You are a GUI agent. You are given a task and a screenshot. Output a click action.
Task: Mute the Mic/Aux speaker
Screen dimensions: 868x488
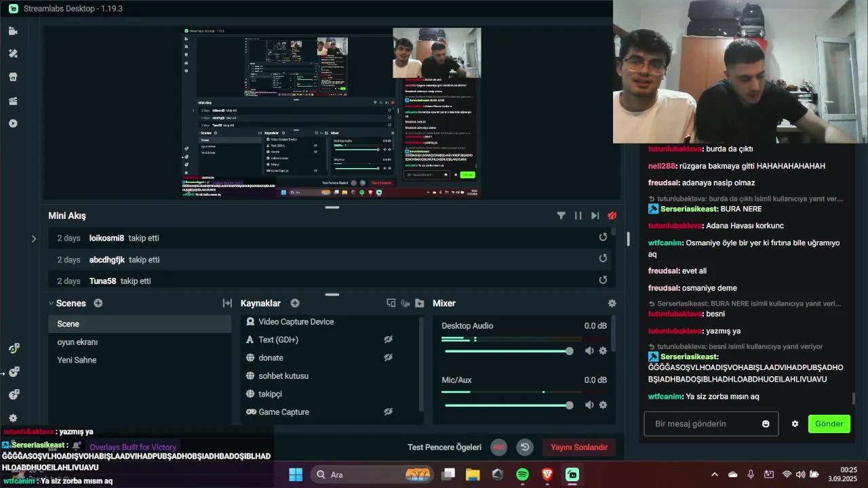pyautogui.click(x=589, y=405)
